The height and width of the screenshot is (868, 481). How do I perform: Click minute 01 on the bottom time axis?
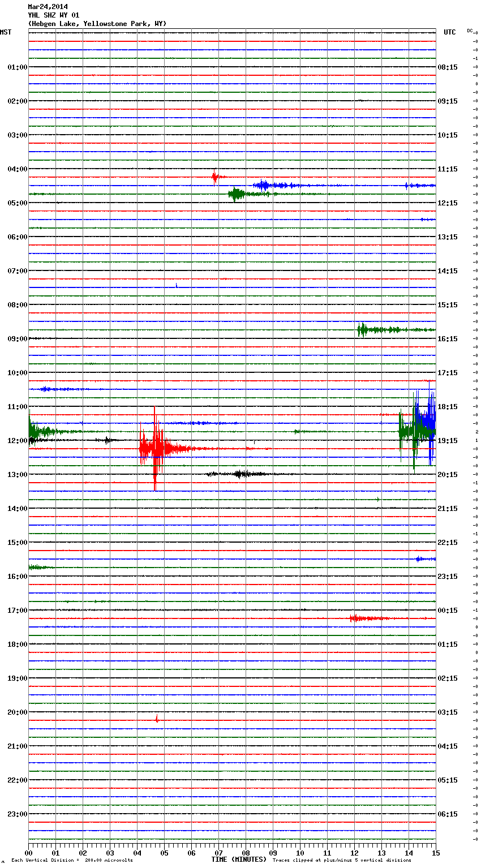55,853
